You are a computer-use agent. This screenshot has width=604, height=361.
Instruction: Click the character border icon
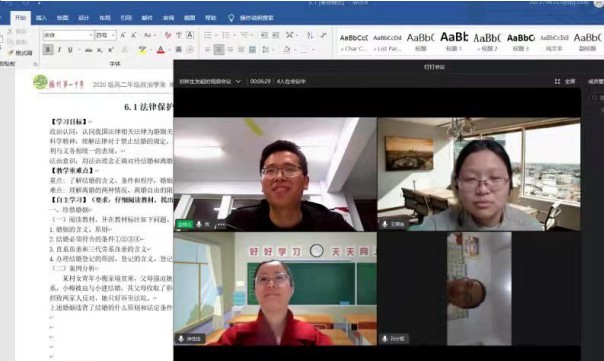(190, 35)
